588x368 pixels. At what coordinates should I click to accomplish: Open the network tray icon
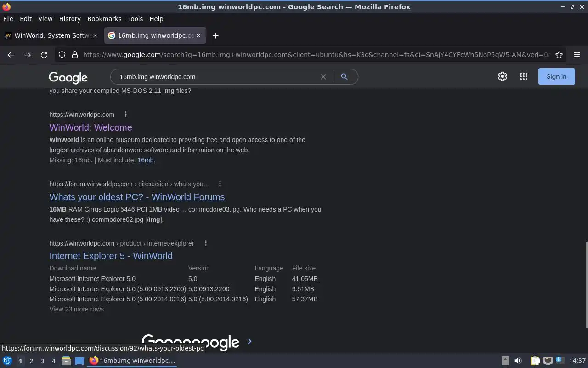tap(548, 361)
